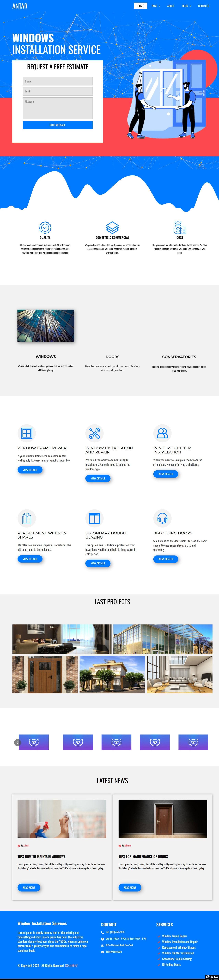Viewport: 219px width, 980px height.
Task: Open Admin author link on windows article
Action: (x=26, y=845)
